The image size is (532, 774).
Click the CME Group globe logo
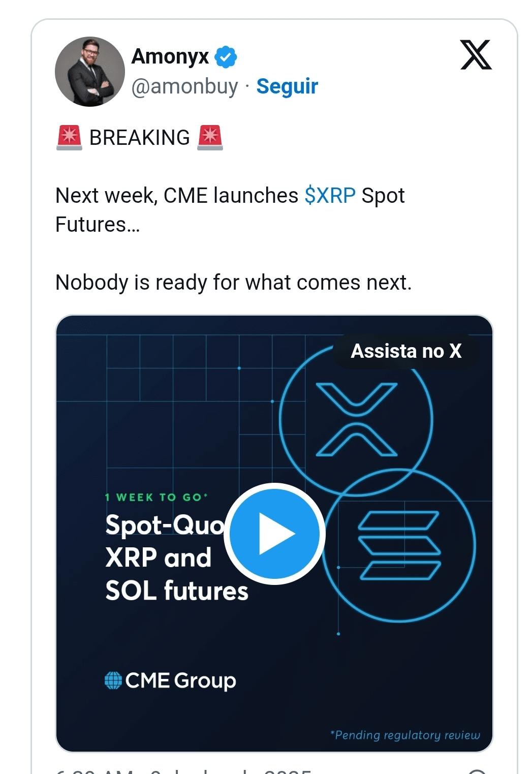tap(113, 680)
